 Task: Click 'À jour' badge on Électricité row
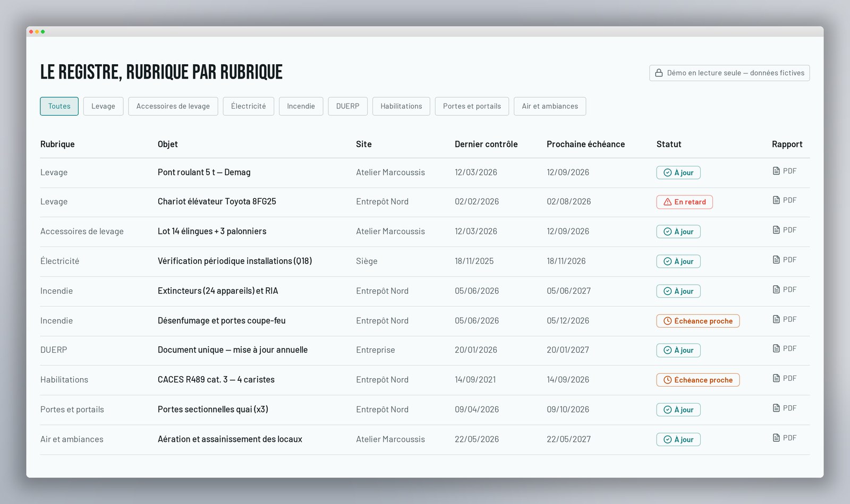coord(678,261)
